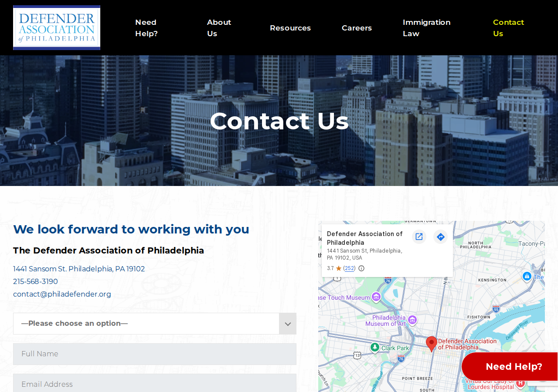Click the Clark Park green tree marker

pos(375,347)
